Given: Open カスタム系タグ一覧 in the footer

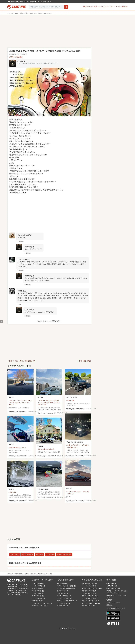Looking at the screenshot, I should pyautogui.click(x=88, y=606).
